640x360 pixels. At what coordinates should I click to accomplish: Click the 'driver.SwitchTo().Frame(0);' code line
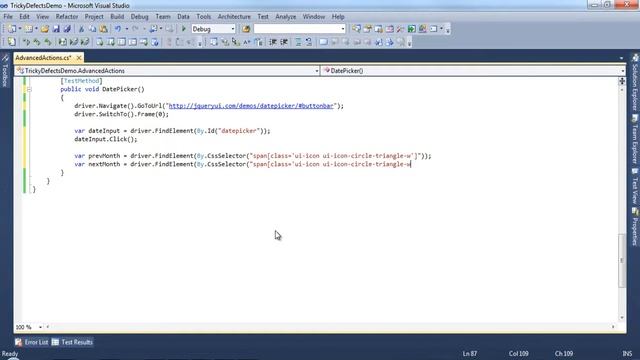tap(121, 114)
